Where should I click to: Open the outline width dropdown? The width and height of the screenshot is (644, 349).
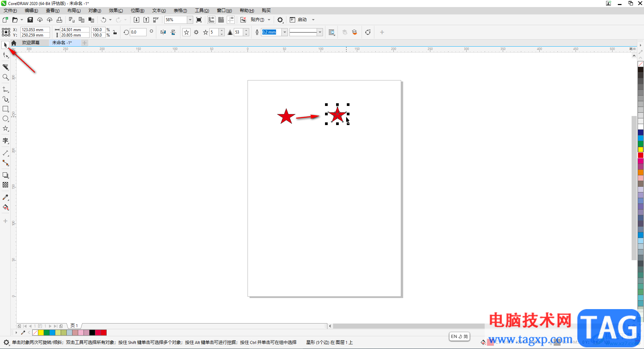(285, 32)
